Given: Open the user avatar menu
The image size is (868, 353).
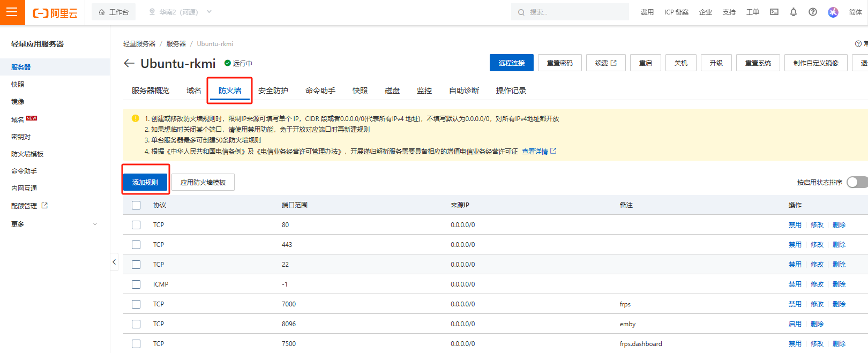Looking at the screenshot, I should tap(833, 12).
